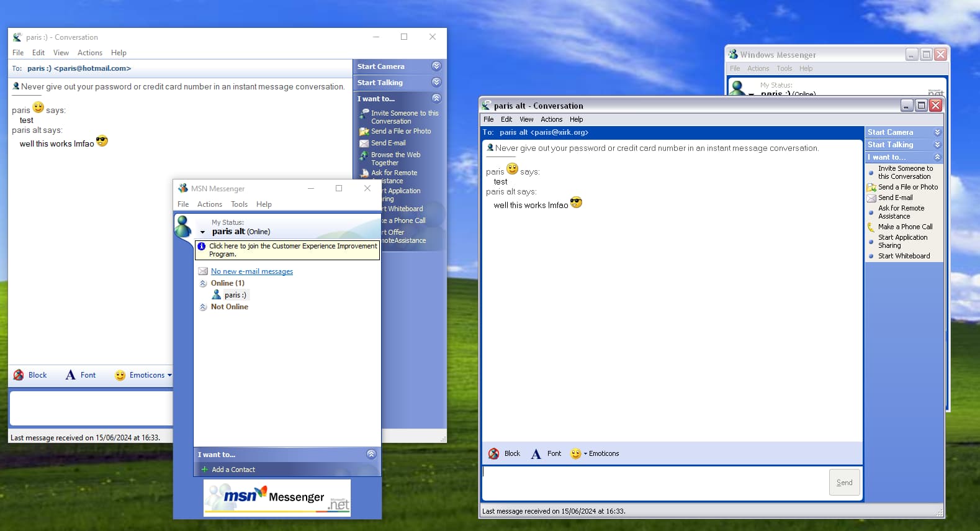The height and width of the screenshot is (531, 980).
Task: Click Send a File or Photo in paris :) window
Action: (395, 131)
